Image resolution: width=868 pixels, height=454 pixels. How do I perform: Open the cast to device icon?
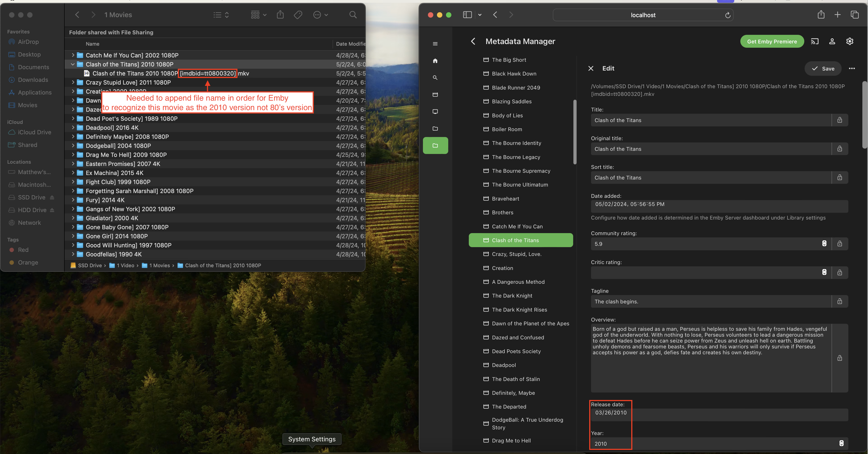[x=814, y=41]
